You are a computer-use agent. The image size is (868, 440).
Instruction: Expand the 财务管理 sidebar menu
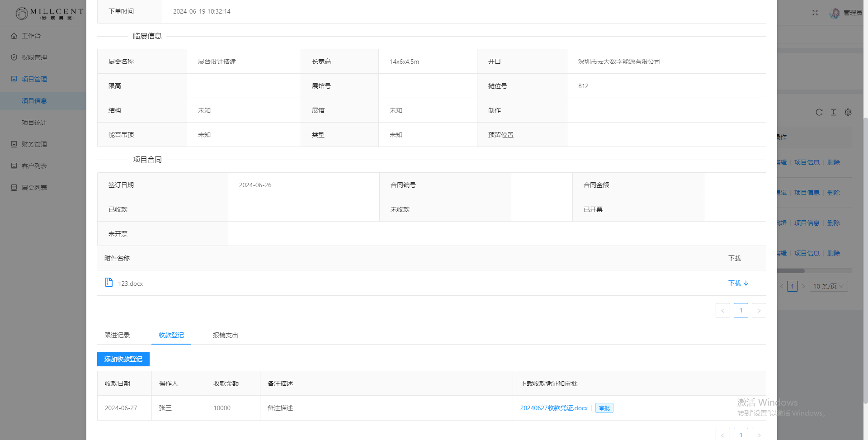click(34, 144)
